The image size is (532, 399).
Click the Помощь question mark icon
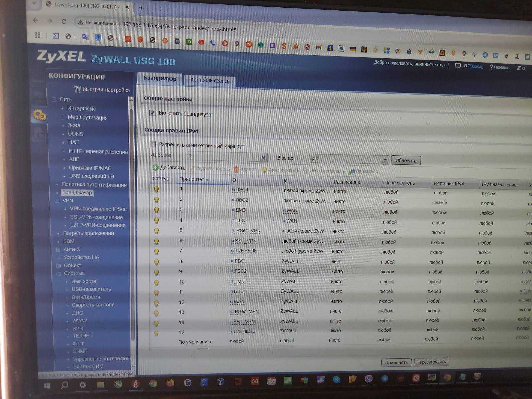click(x=491, y=67)
